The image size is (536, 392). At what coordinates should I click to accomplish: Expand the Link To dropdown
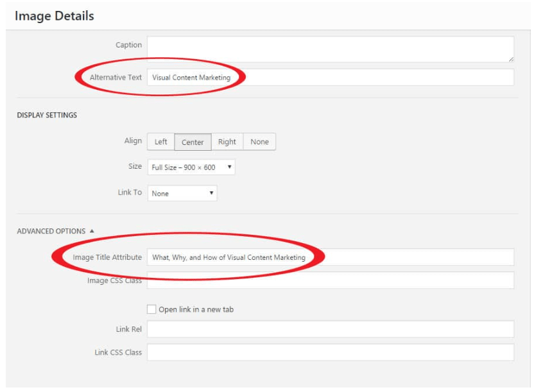click(x=182, y=193)
